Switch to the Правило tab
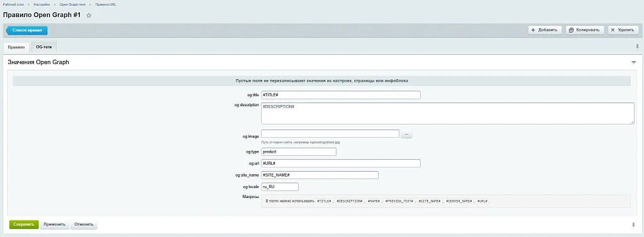 tap(16, 47)
